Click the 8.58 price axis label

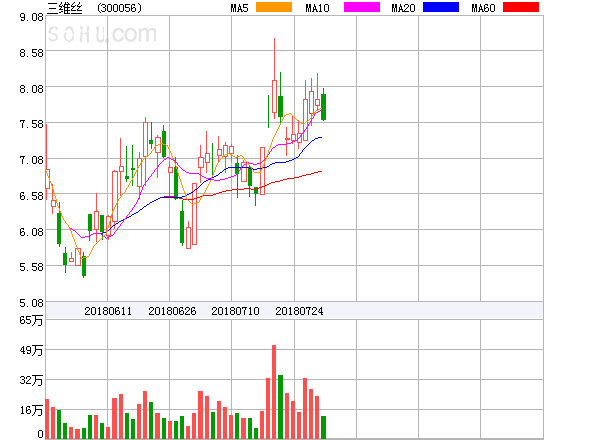(x=31, y=53)
